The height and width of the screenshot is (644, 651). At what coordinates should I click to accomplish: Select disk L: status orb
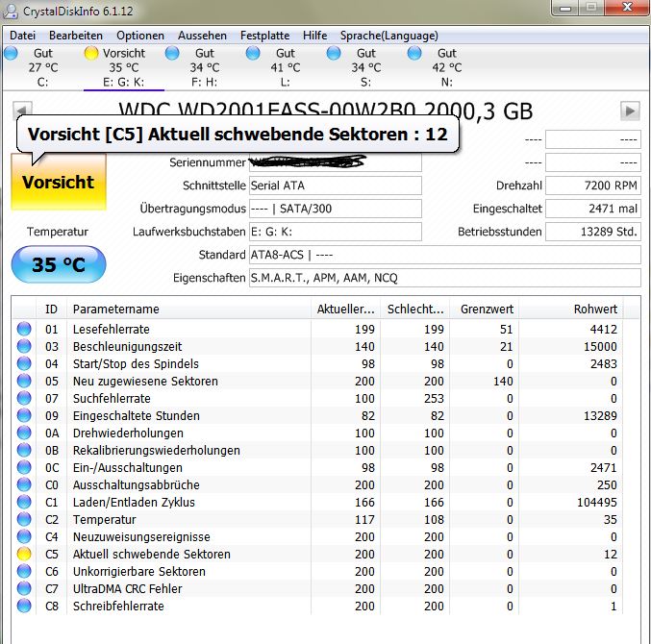[x=253, y=53]
